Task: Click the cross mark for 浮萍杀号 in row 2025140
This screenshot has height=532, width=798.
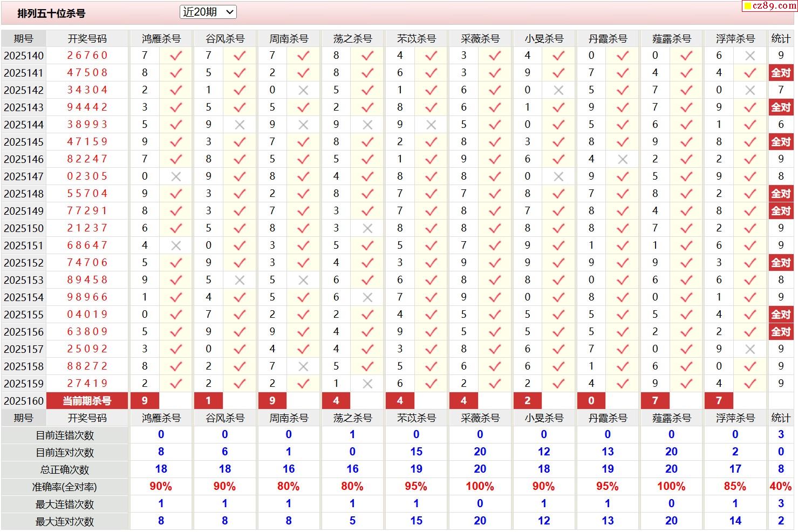Action: click(749, 56)
